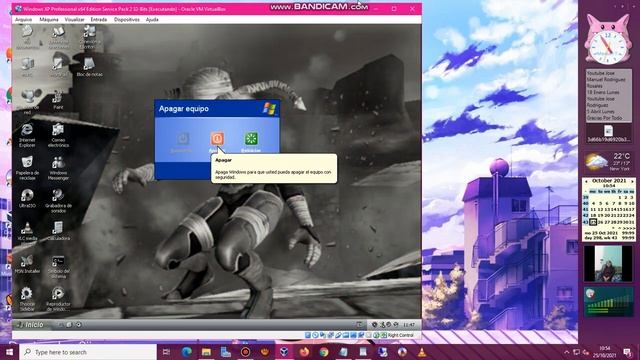The width and height of the screenshot is (640, 360).
Task: Open Microsoft Edge from host taskbar
Action: click(x=187, y=352)
